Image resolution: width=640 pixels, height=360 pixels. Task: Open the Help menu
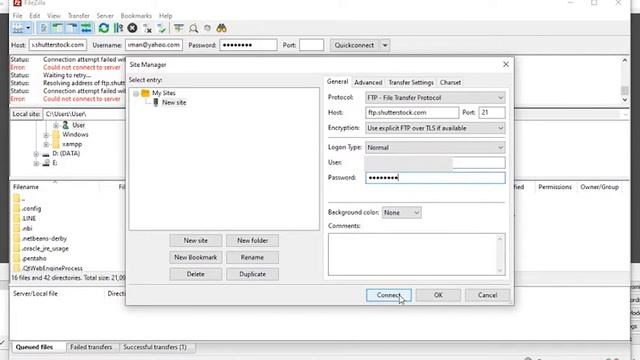165,16
